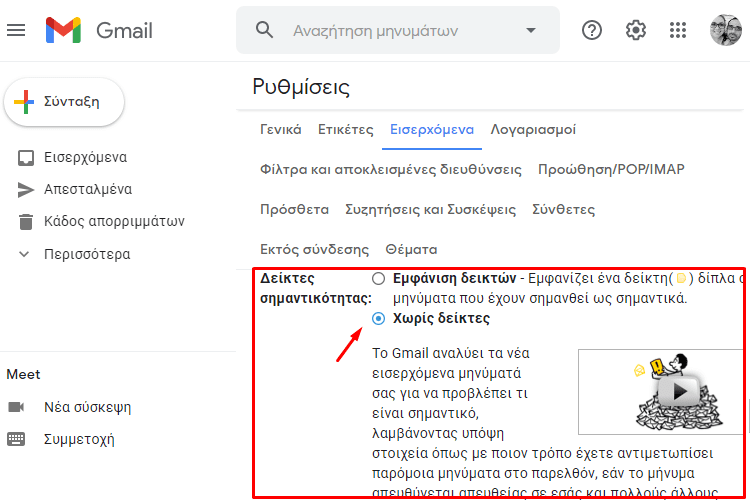Click the keyboard icon for Συμμετοχή
Screen dimensions: 750x500
pos(16,439)
